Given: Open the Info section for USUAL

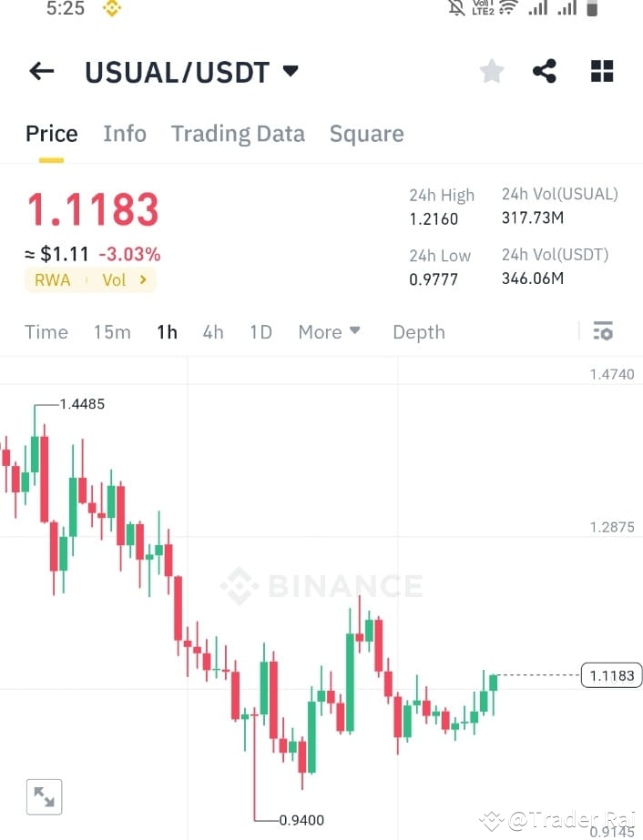Looking at the screenshot, I should pos(125,133).
